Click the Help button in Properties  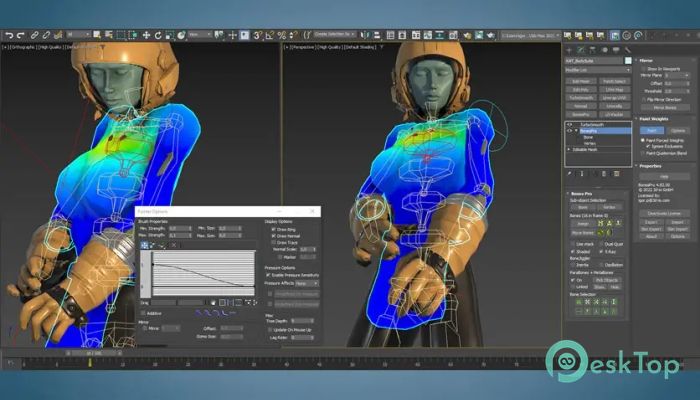664,177
